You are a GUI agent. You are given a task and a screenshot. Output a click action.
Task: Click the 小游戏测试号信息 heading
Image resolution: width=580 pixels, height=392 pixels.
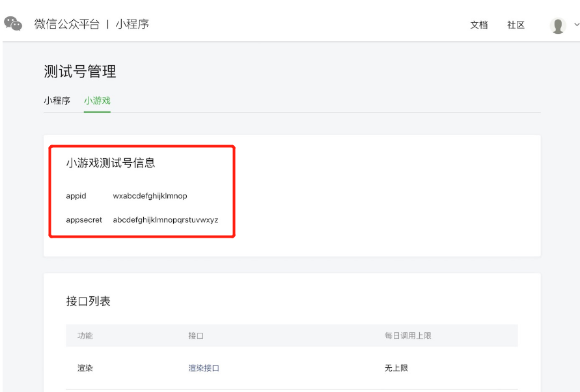[111, 163]
